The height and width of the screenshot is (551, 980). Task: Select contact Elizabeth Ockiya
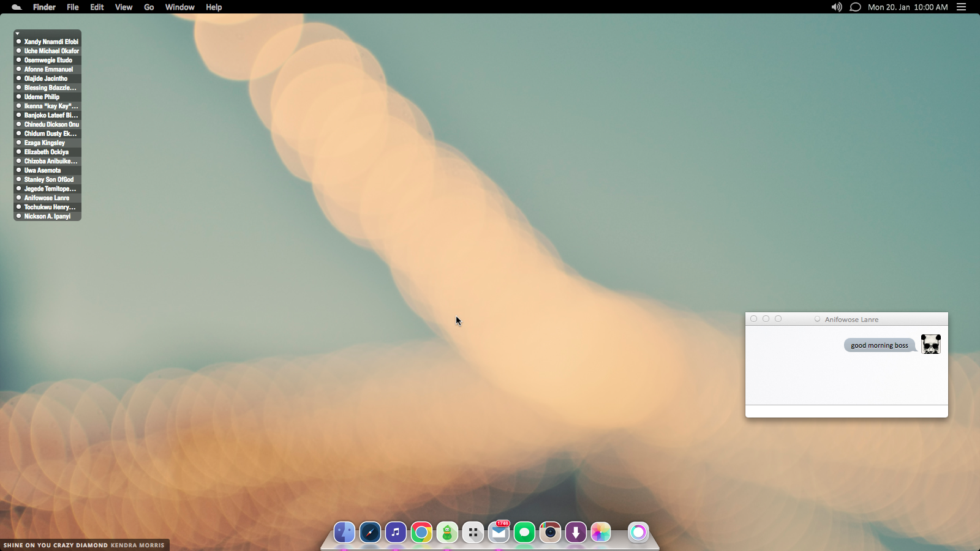pos(48,152)
